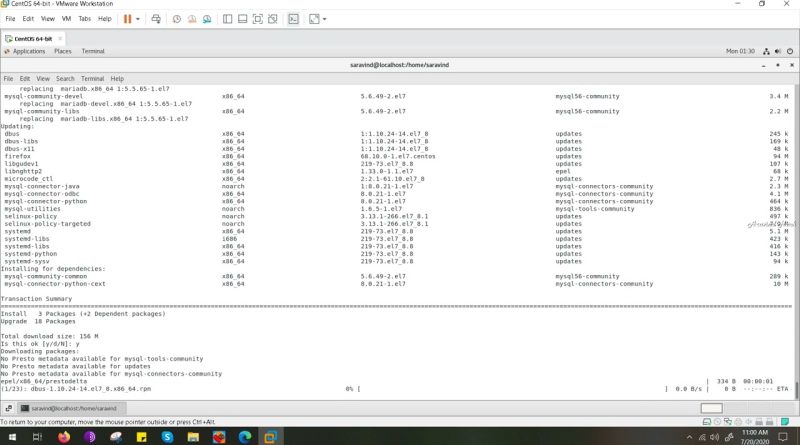Open VMware Tabs menu
Viewport: 800px width, 445px height.
84,19
